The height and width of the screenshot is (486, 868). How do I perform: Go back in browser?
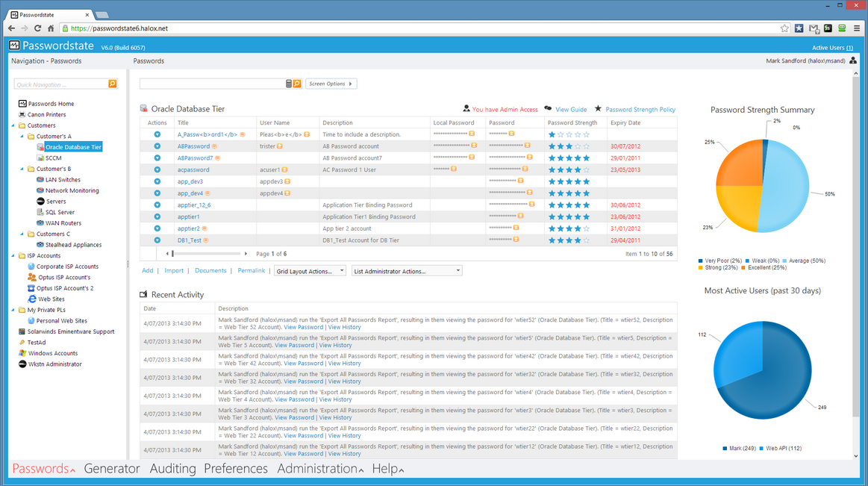12,28
